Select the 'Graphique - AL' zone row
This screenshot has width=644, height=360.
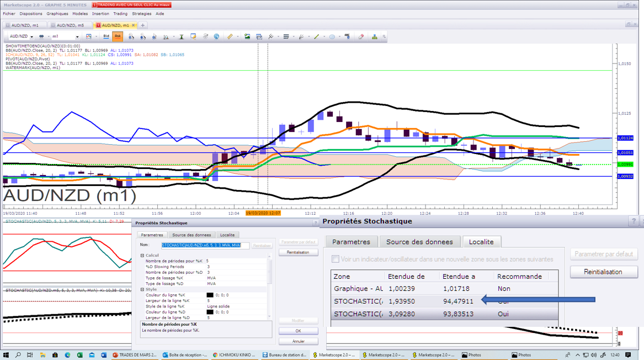pyautogui.click(x=444, y=288)
